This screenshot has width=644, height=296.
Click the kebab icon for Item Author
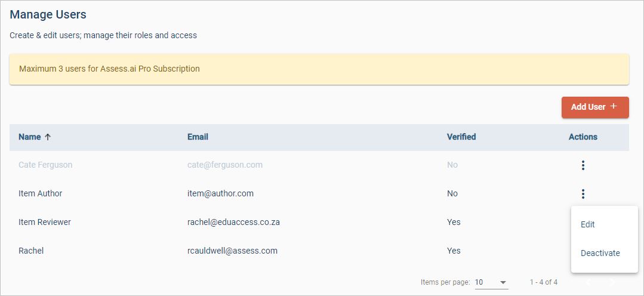(583, 194)
